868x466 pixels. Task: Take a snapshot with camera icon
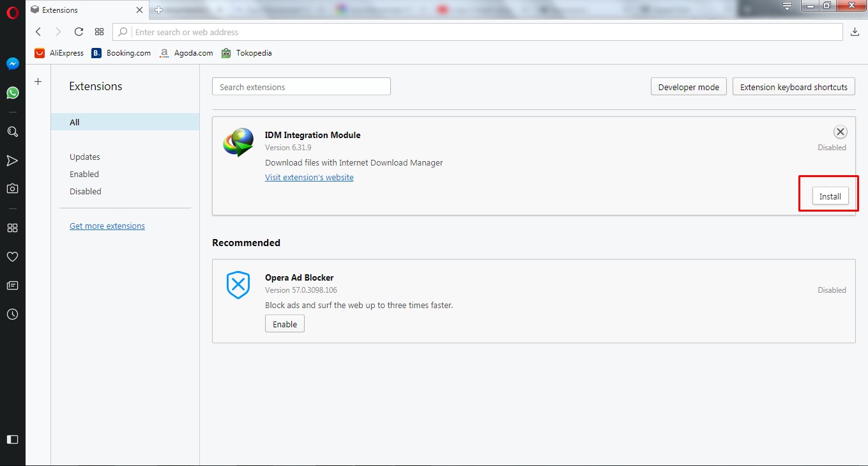point(12,189)
